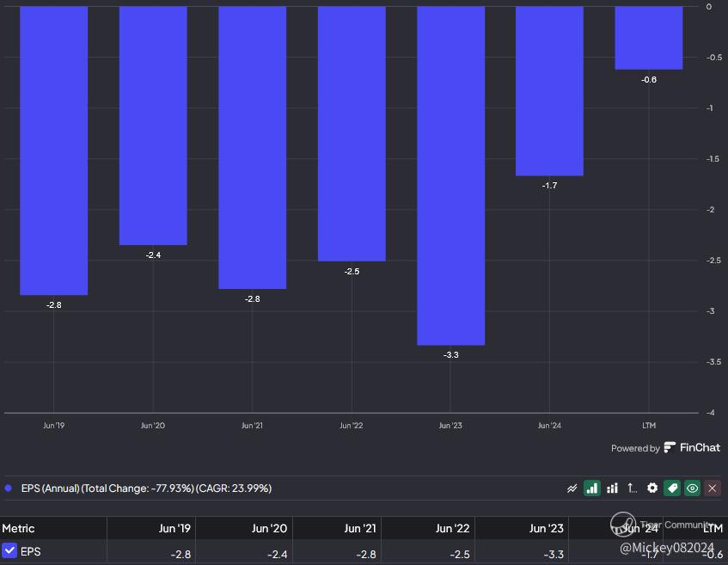Remove the EPS metric with X icon
This screenshot has width=728, height=565.
click(x=713, y=488)
